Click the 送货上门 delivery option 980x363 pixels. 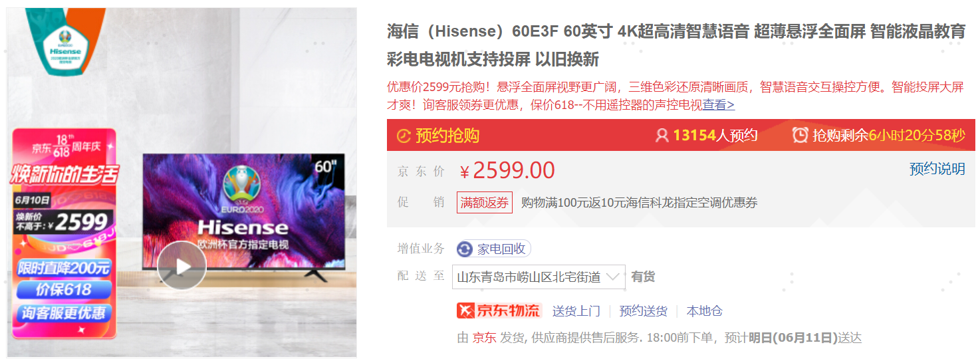576,311
